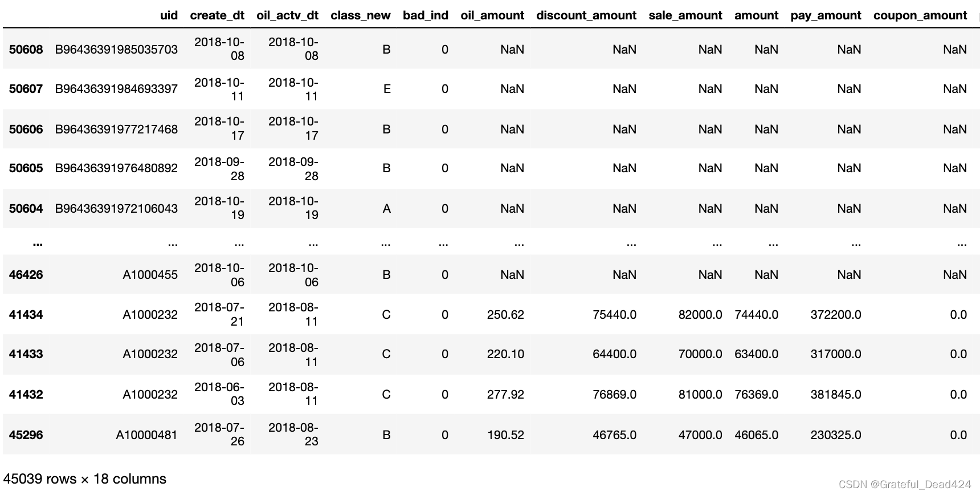Screen dimensions: 980x495
Task: Click row index 50608
Action: (x=26, y=50)
